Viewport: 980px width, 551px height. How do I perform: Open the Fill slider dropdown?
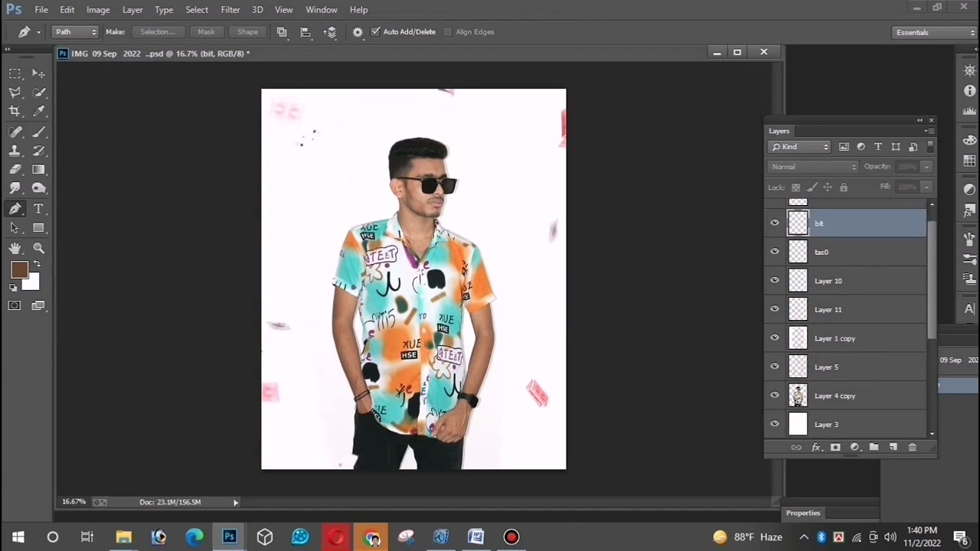[x=926, y=187]
